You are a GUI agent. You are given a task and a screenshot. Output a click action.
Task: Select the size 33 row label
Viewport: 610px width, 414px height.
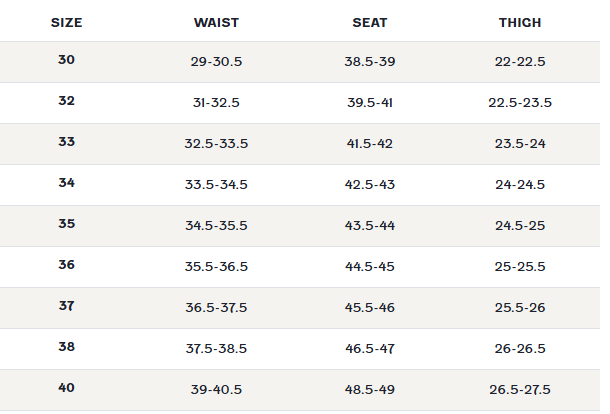pyautogui.click(x=67, y=142)
